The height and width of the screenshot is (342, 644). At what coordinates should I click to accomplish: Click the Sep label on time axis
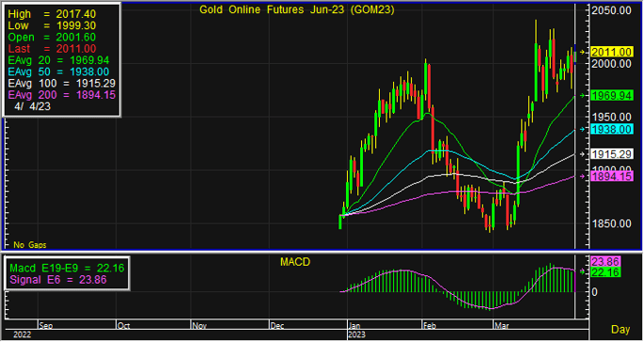coord(45,326)
